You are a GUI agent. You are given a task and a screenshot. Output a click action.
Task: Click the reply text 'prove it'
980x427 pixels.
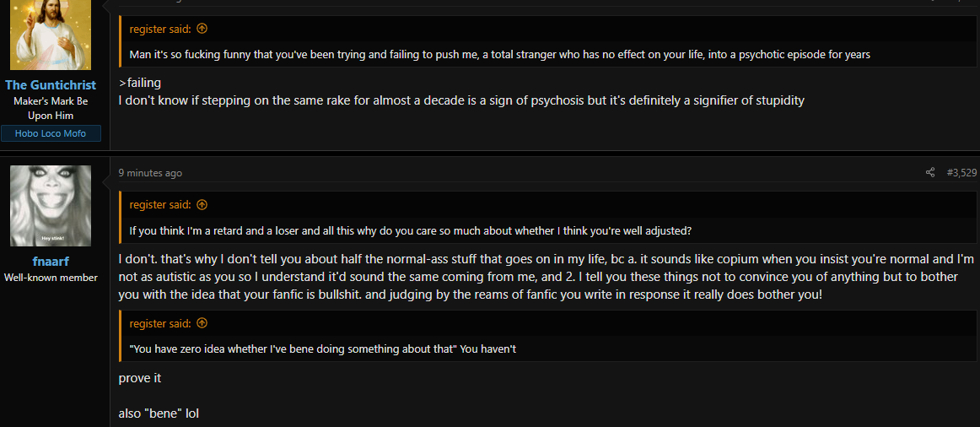(x=140, y=378)
